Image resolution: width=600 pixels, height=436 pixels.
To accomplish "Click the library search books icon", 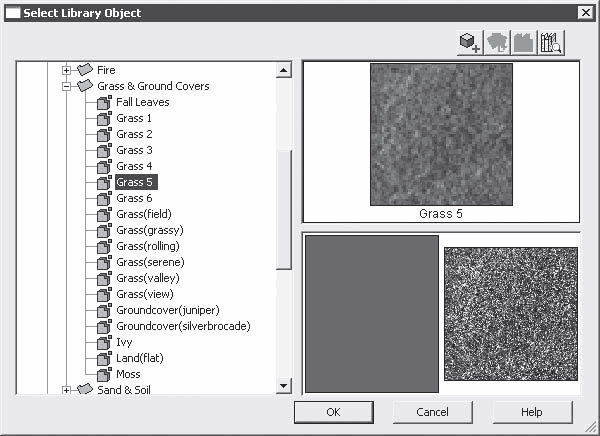I will click(x=551, y=43).
